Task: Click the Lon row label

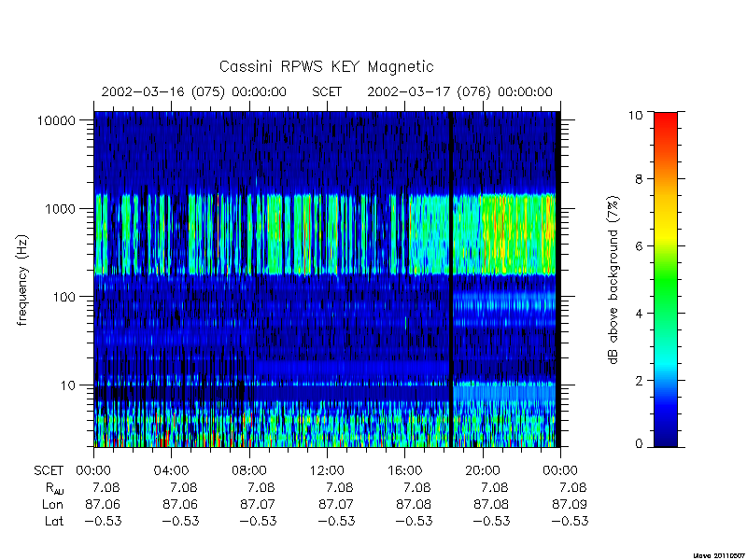Action: click(52, 504)
